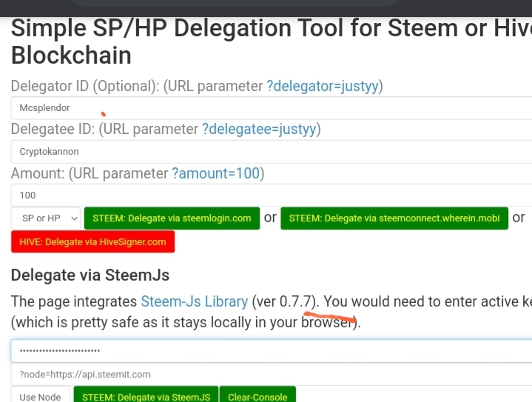The width and height of the screenshot is (532, 402).
Task: Click the Delegator ID field containing Mcsplendor
Action: coord(272,108)
